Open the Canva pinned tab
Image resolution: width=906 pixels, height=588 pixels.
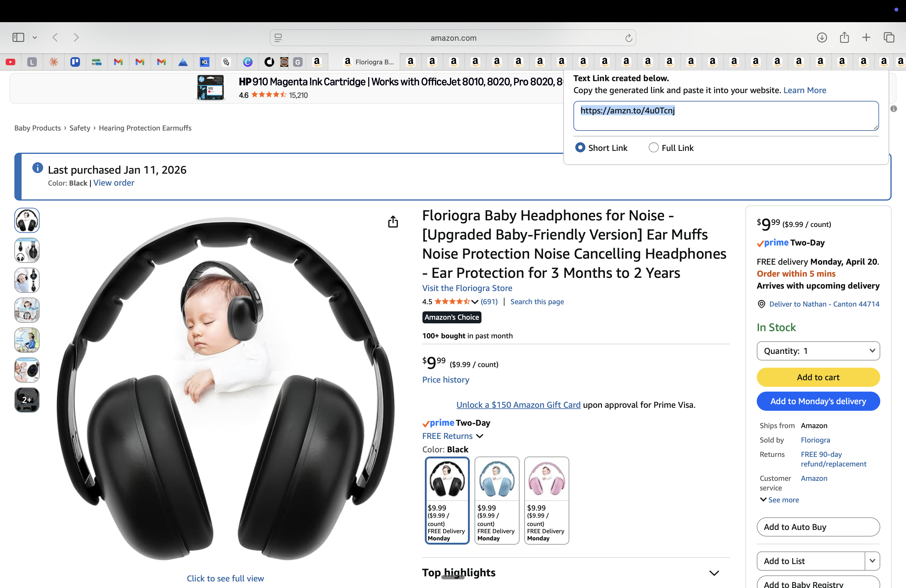(x=248, y=62)
